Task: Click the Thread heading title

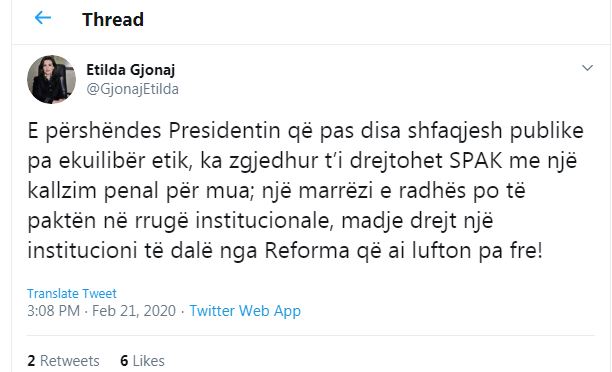Action: [x=113, y=20]
